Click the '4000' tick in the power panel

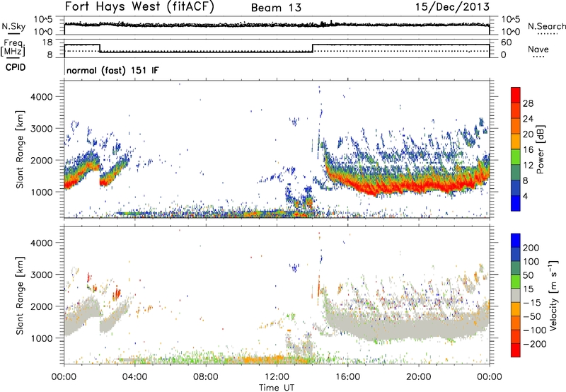(41, 97)
